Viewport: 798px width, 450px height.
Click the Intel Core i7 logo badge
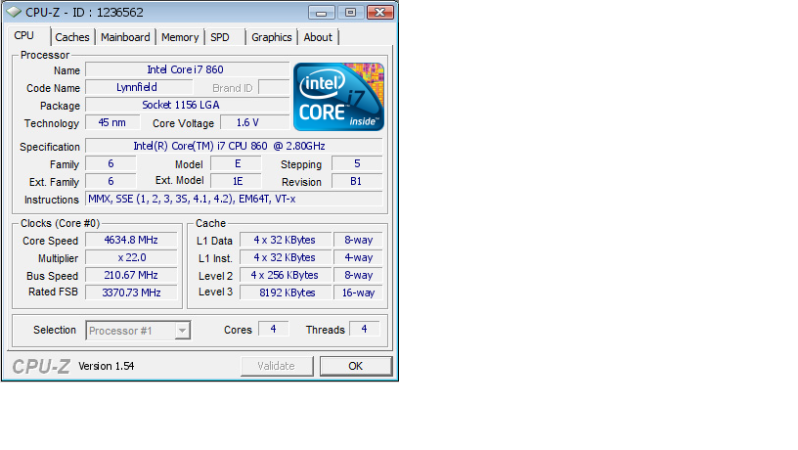click(x=338, y=97)
